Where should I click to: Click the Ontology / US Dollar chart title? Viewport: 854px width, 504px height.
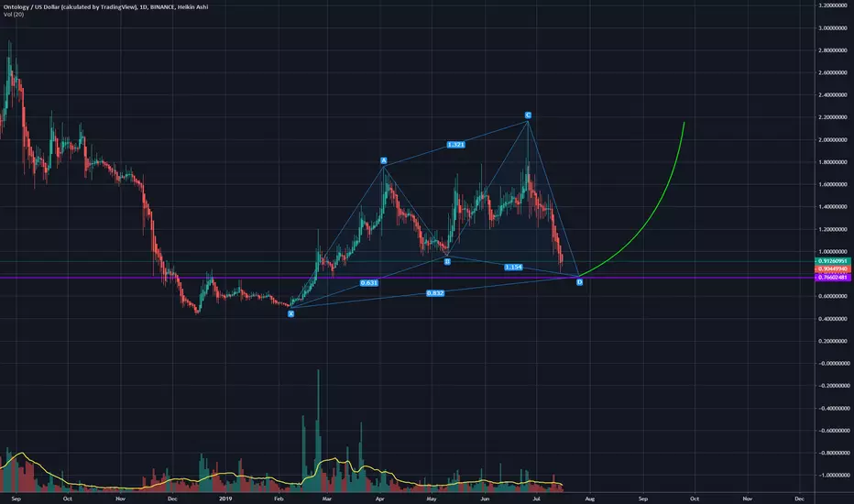[x=105, y=7]
